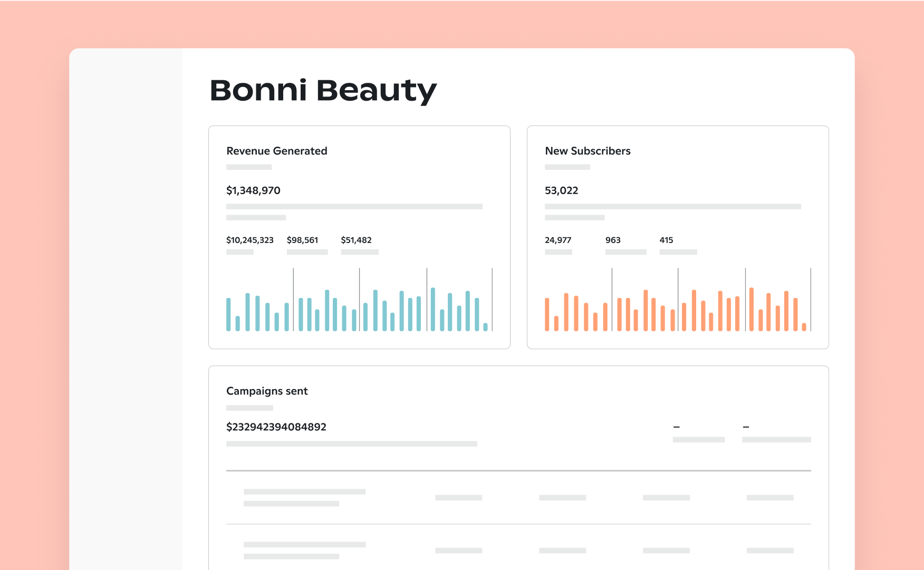The height and width of the screenshot is (570, 924).
Task: Open the New Subscribers card heading
Action: (588, 151)
